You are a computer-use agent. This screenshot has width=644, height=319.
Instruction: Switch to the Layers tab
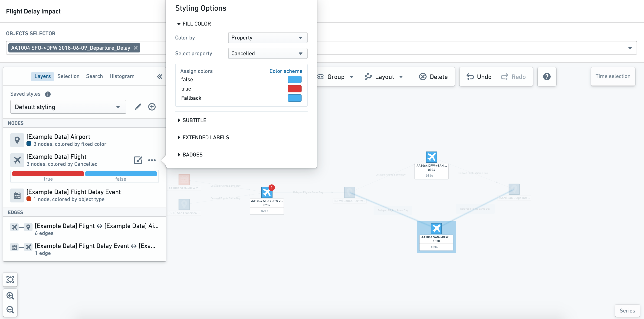tap(43, 76)
